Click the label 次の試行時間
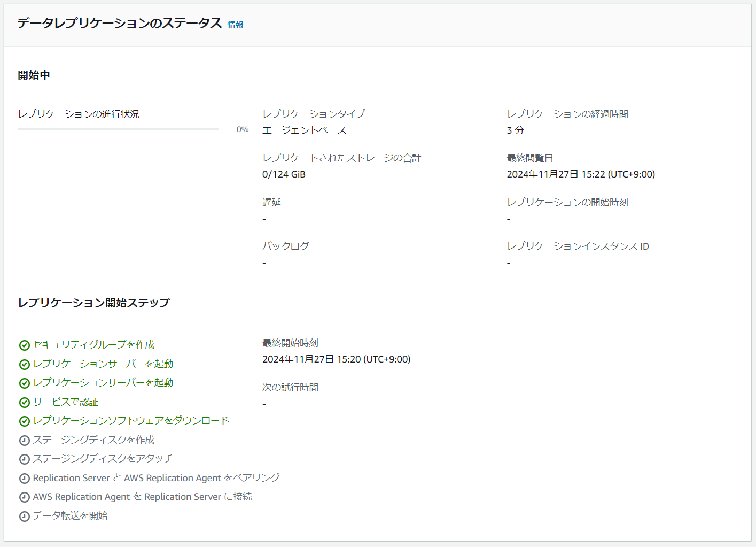This screenshot has width=756, height=547. (290, 387)
